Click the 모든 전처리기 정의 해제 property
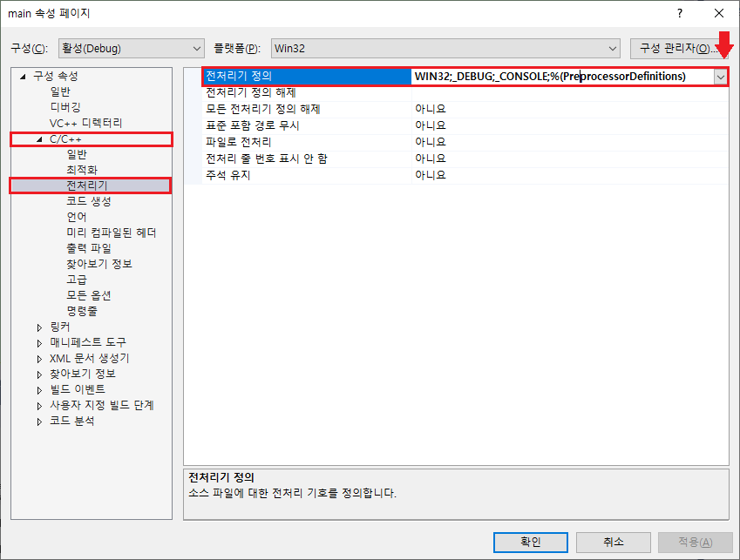This screenshot has height=560, width=740. [x=263, y=109]
